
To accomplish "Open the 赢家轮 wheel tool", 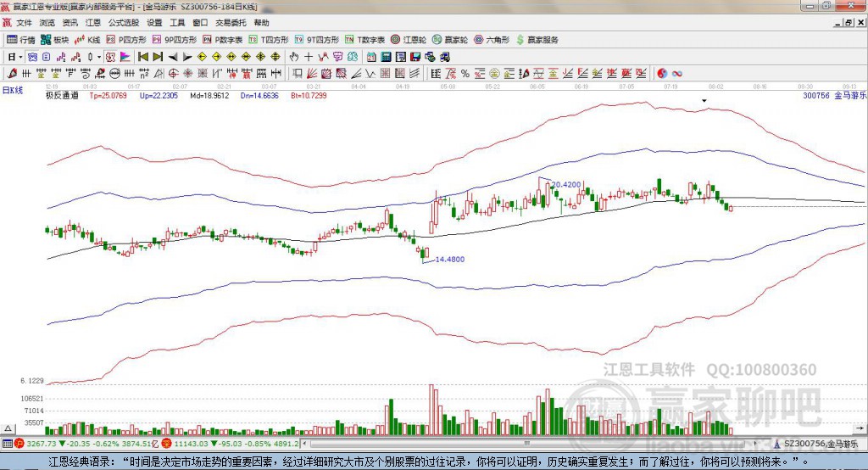I will [x=450, y=40].
